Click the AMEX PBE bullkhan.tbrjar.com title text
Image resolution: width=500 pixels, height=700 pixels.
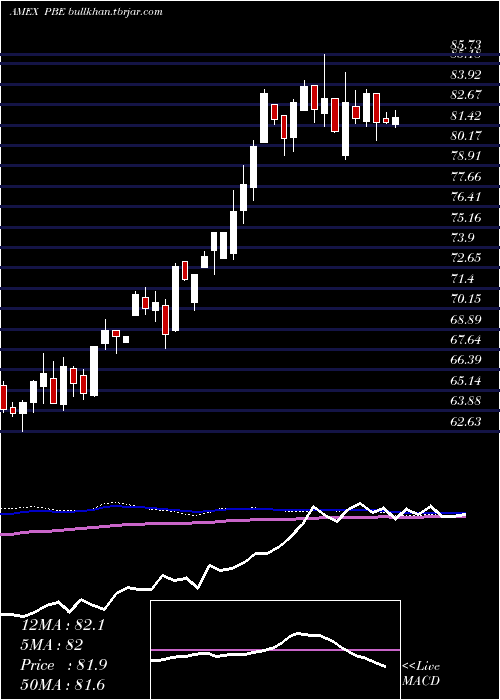tap(86, 12)
